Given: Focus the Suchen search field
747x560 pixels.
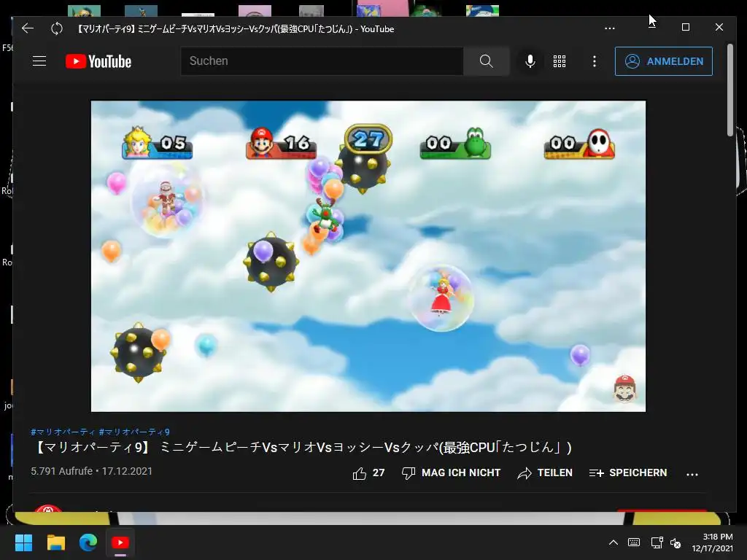Looking at the screenshot, I should pos(322,61).
